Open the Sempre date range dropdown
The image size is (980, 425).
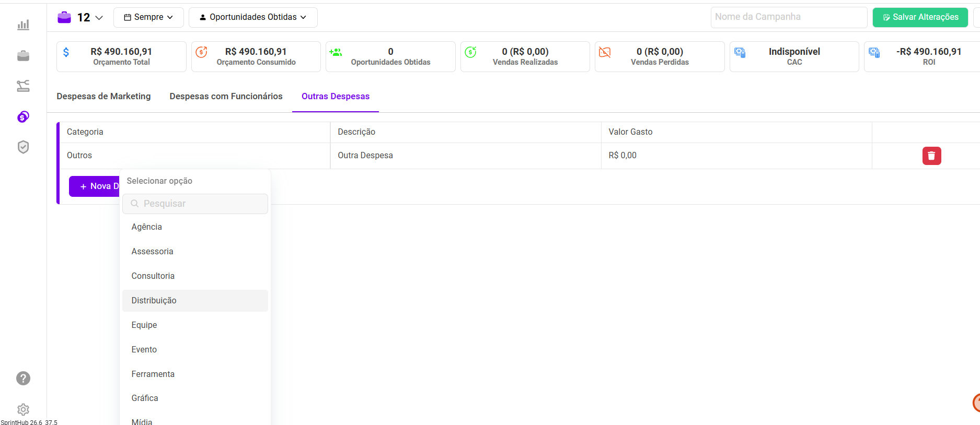148,17
